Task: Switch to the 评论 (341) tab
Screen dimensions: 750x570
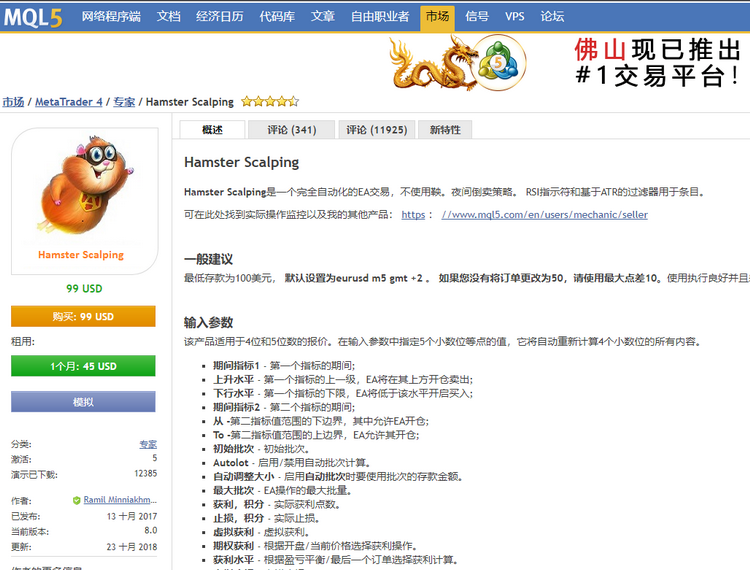Action: pos(292,130)
